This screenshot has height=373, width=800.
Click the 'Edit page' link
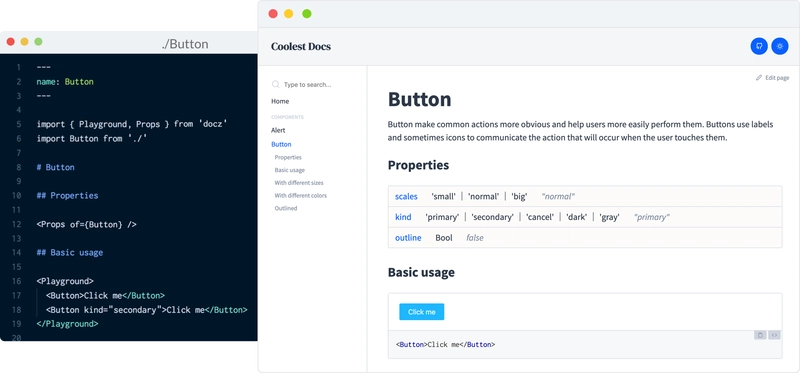pos(777,78)
